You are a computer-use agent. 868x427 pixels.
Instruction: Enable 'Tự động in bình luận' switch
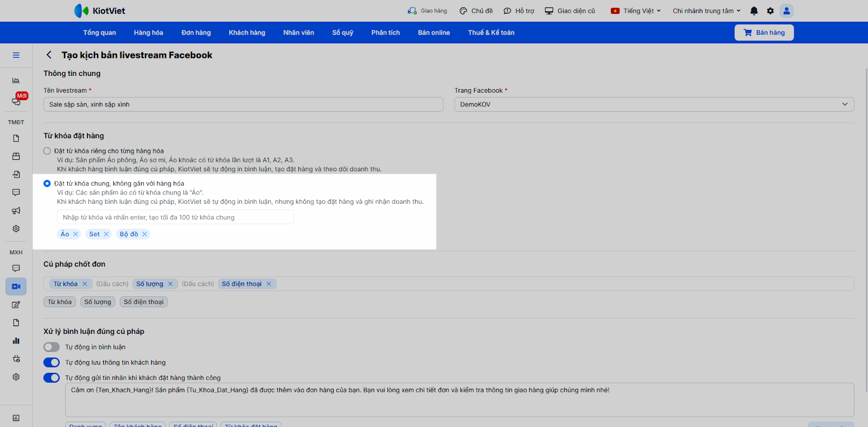click(x=52, y=347)
